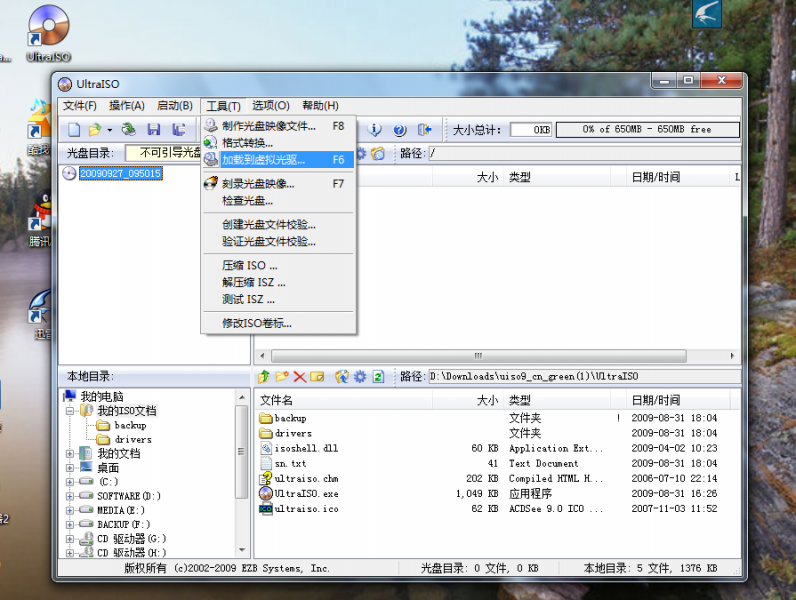The height and width of the screenshot is (600, 796).
Task: Select the 20090927_095015 disc tree item
Action: 120,174
